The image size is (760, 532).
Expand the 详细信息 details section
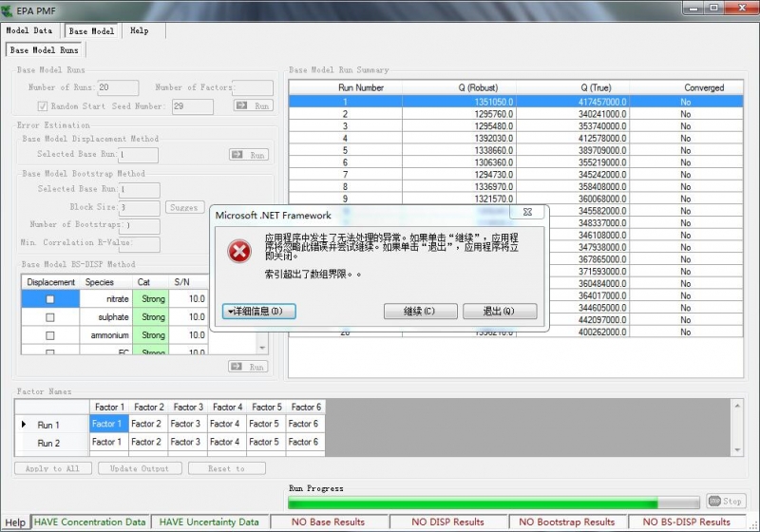[x=260, y=312]
